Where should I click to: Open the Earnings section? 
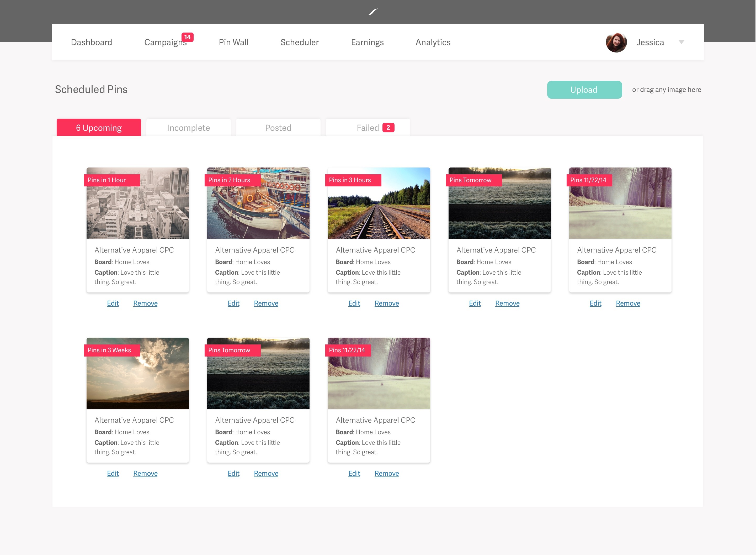367,42
